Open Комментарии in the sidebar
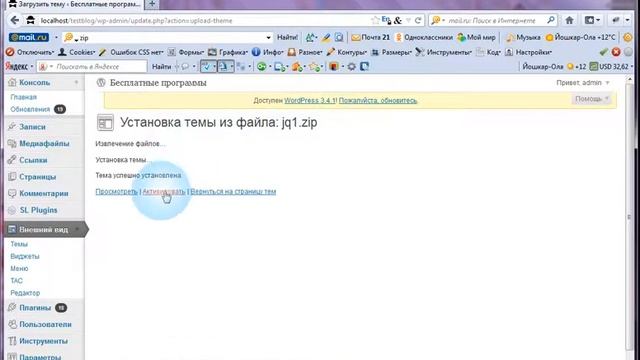 pyautogui.click(x=44, y=193)
